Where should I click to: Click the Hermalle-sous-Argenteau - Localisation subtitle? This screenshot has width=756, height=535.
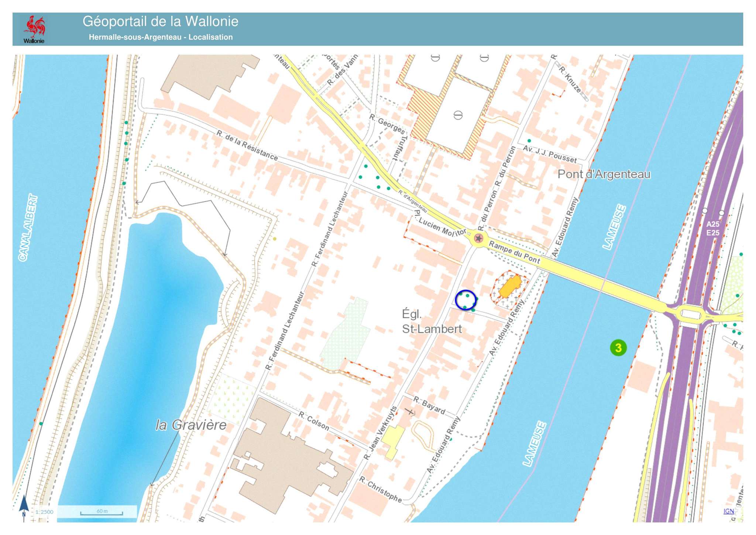[x=161, y=37]
